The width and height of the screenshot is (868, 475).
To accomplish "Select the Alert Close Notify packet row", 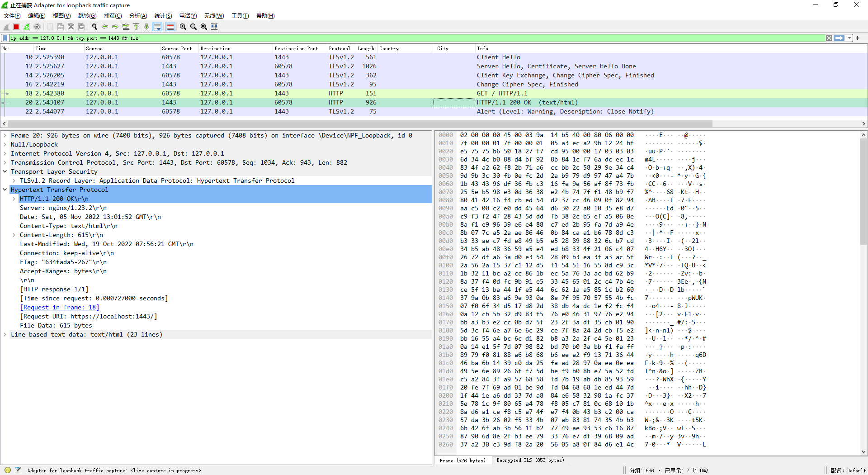I will (434, 111).
